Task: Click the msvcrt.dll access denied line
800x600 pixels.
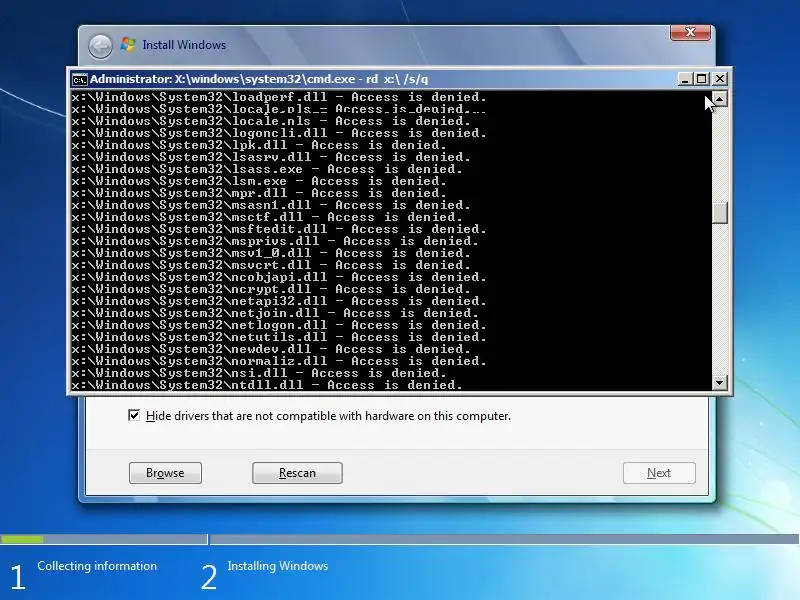Action: click(x=271, y=265)
